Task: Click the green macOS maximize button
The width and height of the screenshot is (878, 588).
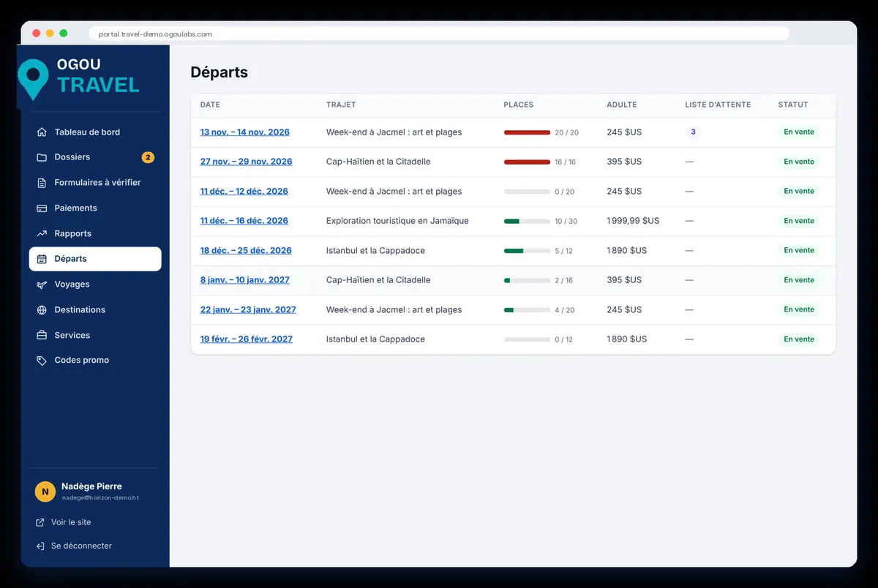Action: coord(64,33)
